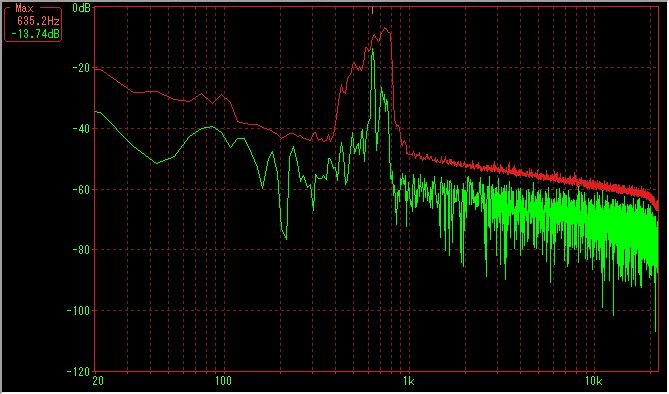Click the tallest green spectrum peak
This screenshot has height=394, width=669.
372,50
